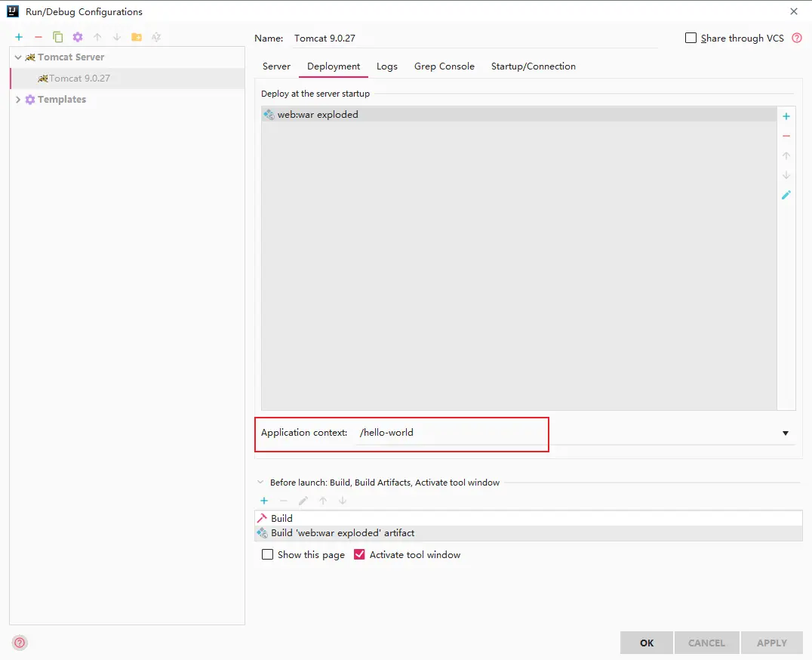
Task: Collapse Tomcat Server tree node
Action: [18, 57]
